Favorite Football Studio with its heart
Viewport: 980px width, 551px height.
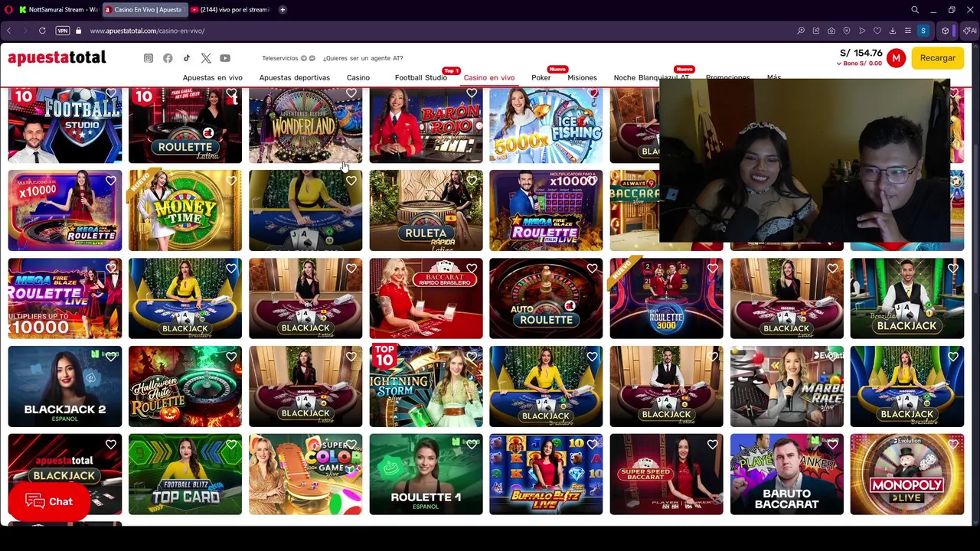(111, 93)
